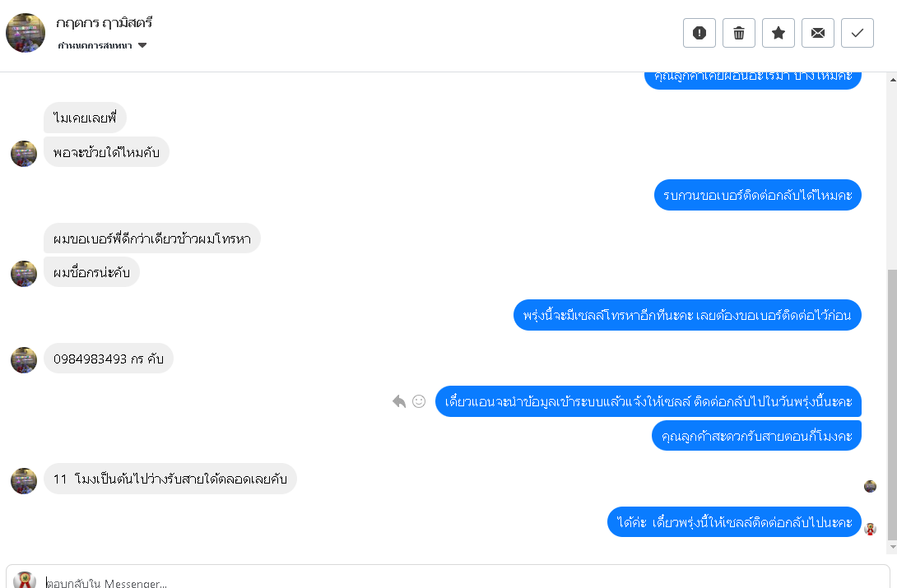Click the scrollbar up arrow
The image size is (897, 588).
pos(892,79)
